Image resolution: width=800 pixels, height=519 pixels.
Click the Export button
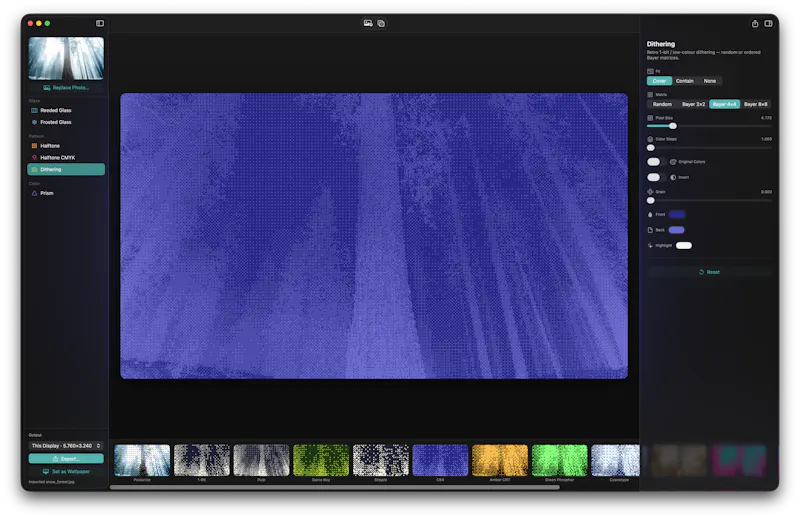[66, 459]
